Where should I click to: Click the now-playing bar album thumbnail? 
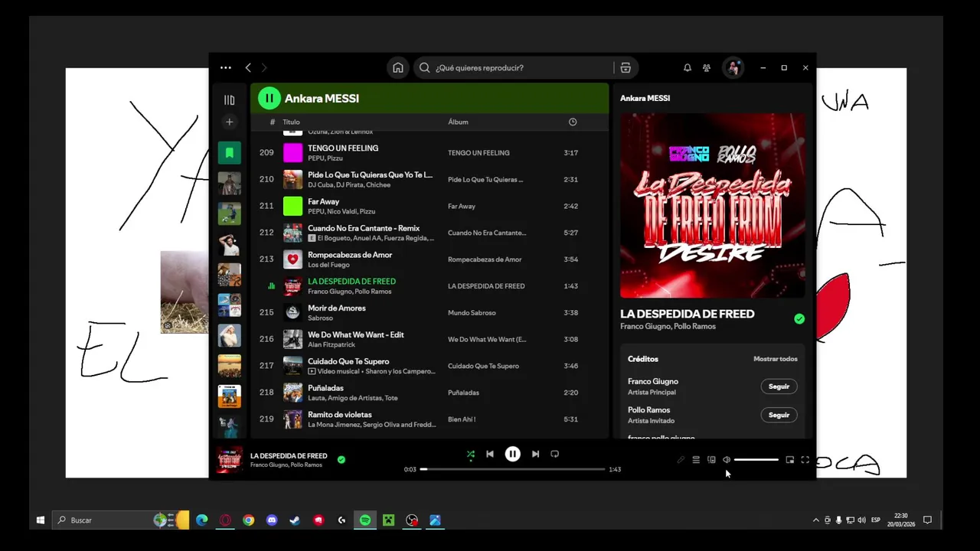(x=229, y=460)
